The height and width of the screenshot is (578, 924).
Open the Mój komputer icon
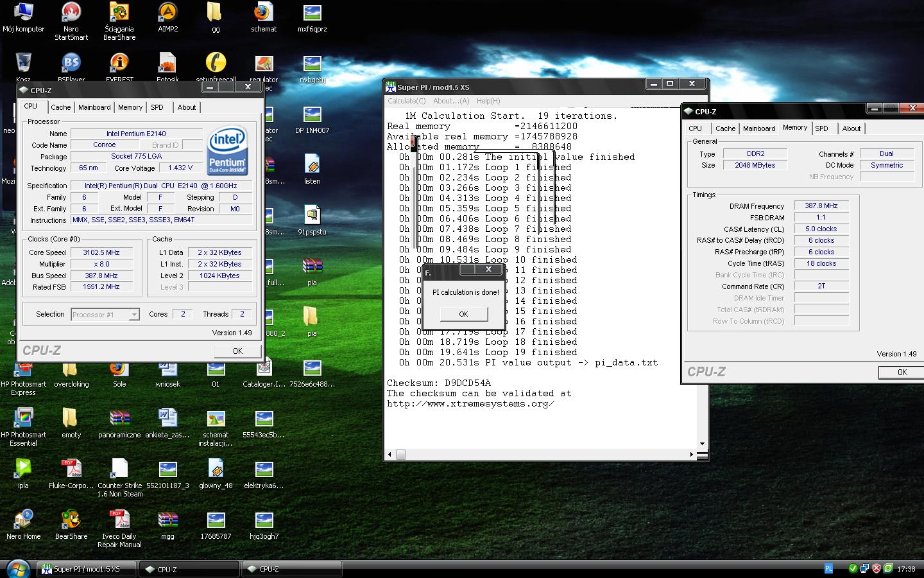23,13
